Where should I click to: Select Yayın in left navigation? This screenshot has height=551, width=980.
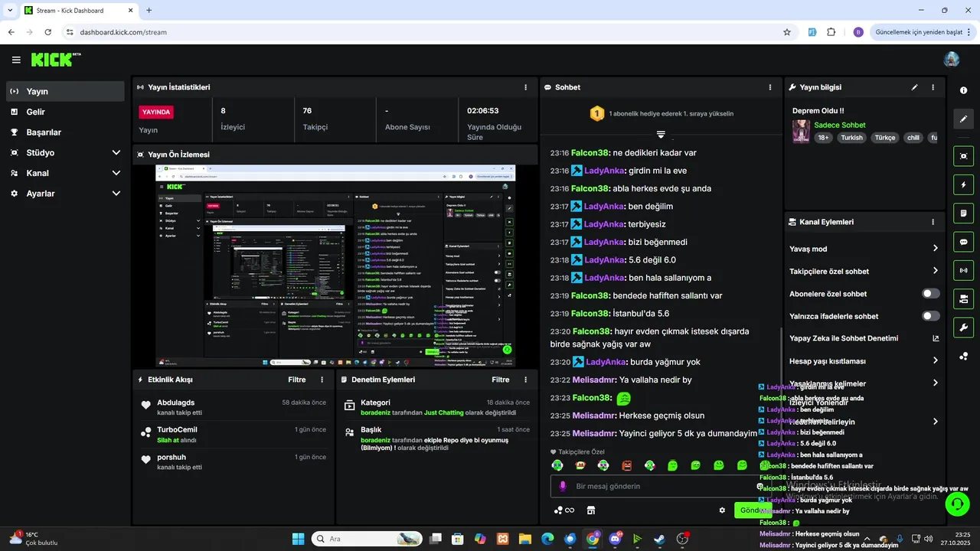65,91
